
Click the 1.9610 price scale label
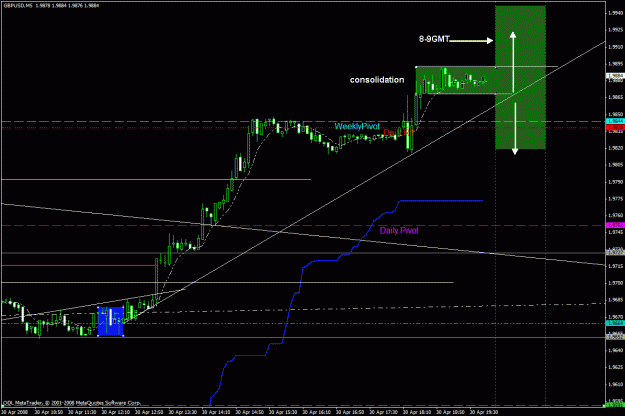point(615,385)
